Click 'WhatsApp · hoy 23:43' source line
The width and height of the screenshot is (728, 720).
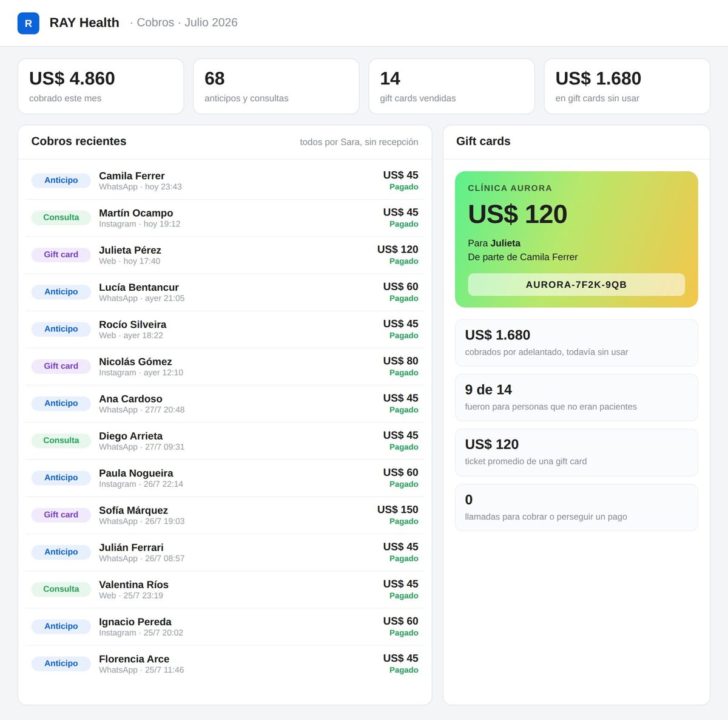click(140, 187)
